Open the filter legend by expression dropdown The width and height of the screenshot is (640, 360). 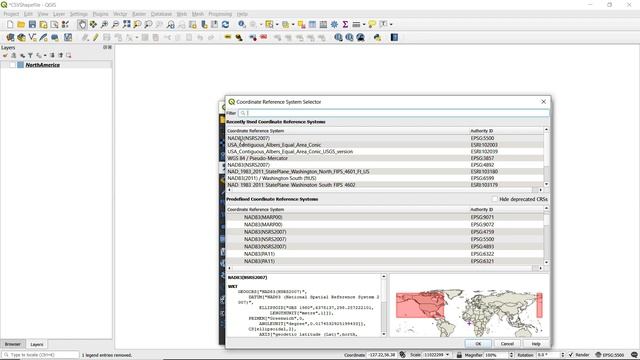(x=44, y=55)
